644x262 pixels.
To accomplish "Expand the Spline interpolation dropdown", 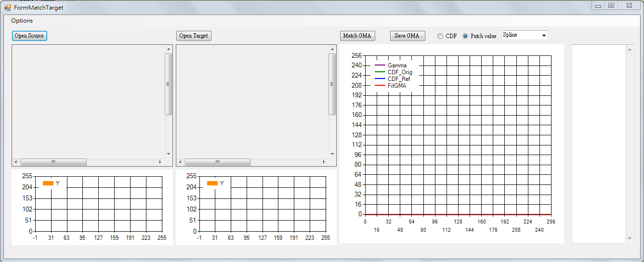I will click(x=544, y=36).
